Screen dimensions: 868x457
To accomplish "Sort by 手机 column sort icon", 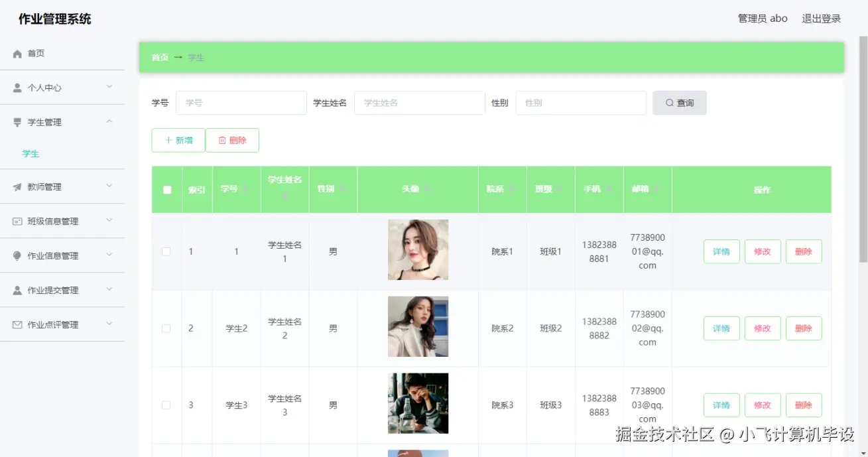I will pyautogui.click(x=609, y=190).
